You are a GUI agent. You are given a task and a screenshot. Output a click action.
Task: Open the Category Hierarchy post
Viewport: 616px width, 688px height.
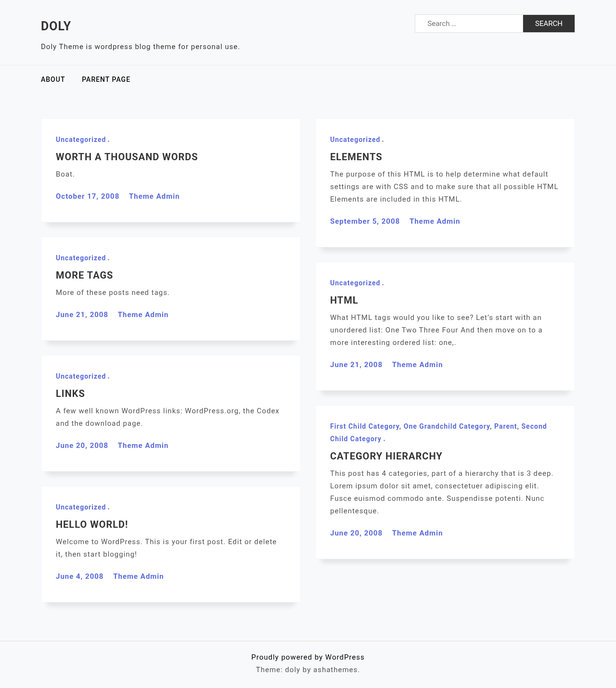point(386,456)
